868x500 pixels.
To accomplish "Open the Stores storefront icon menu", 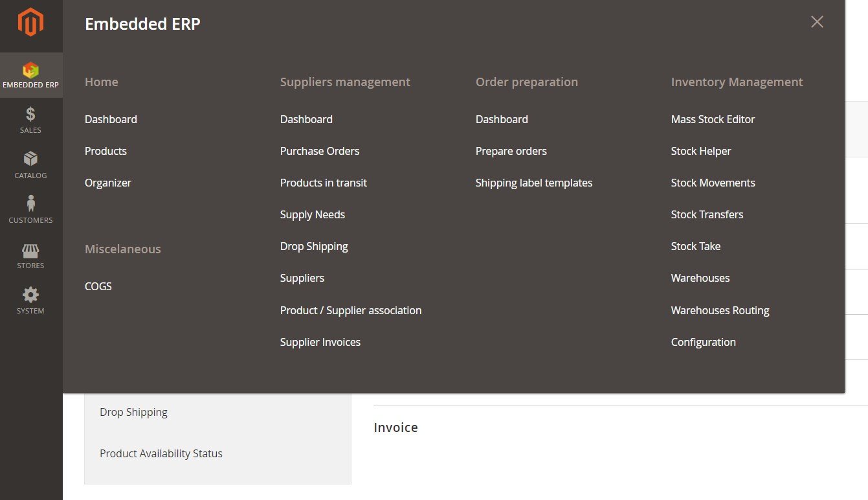I will tap(31, 256).
